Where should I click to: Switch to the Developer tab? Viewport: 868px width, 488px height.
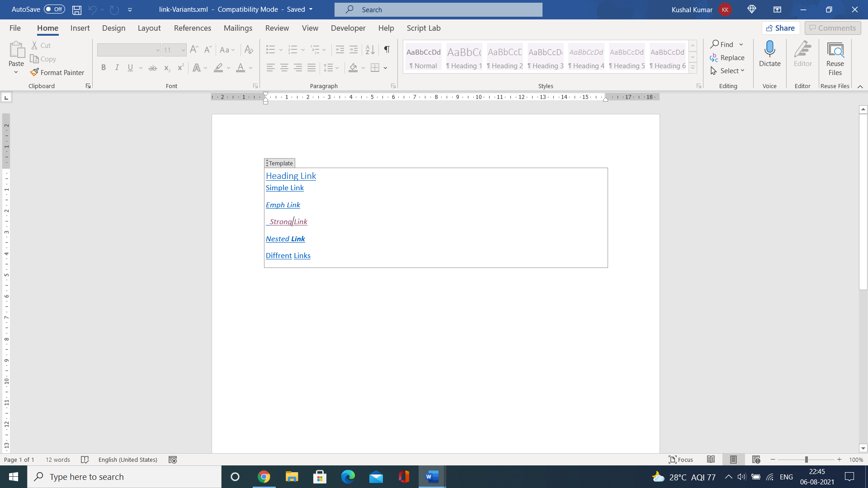tap(348, 28)
